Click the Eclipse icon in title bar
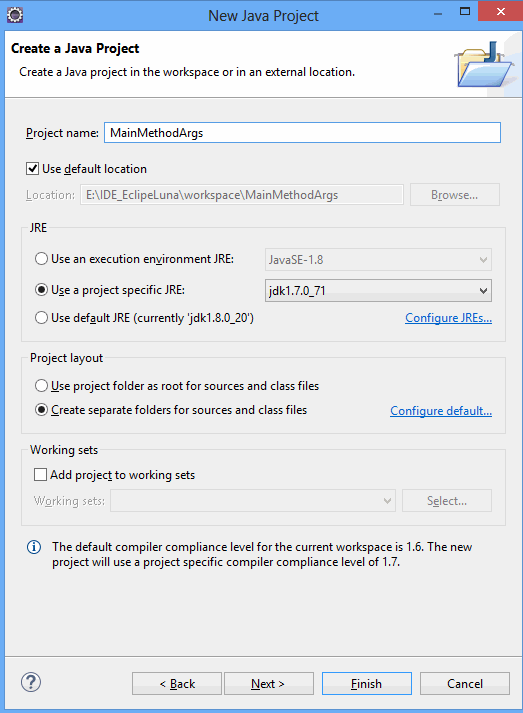The width and height of the screenshot is (523, 713). [x=15, y=15]
